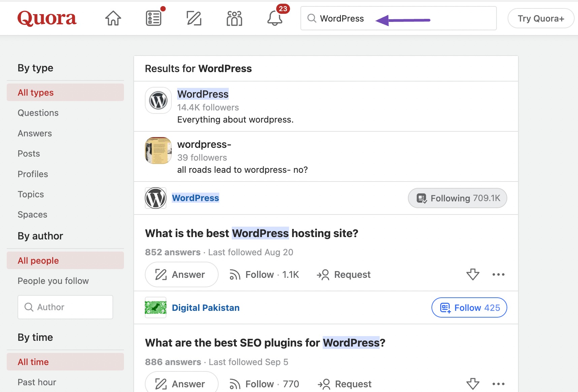Click Follow 425 button for Digital Pakistan
The image size is (578, 392).
tap(469, 307)
